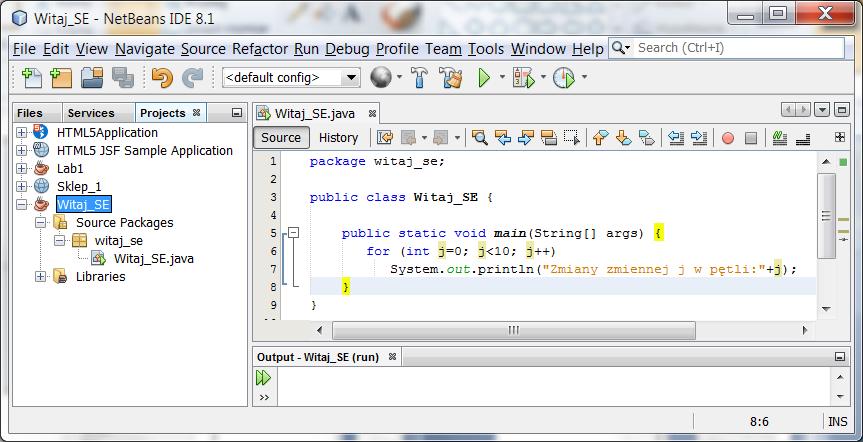Minimize the Output panel

click(840, 357)
